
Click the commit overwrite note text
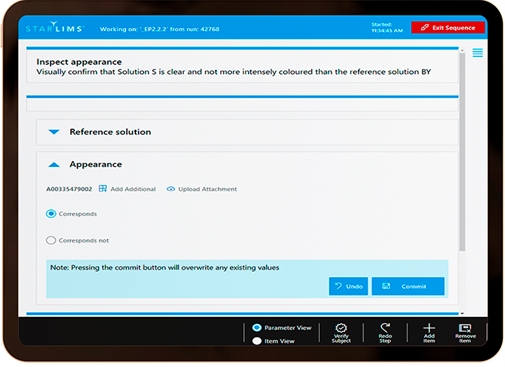tap(165, 268)
